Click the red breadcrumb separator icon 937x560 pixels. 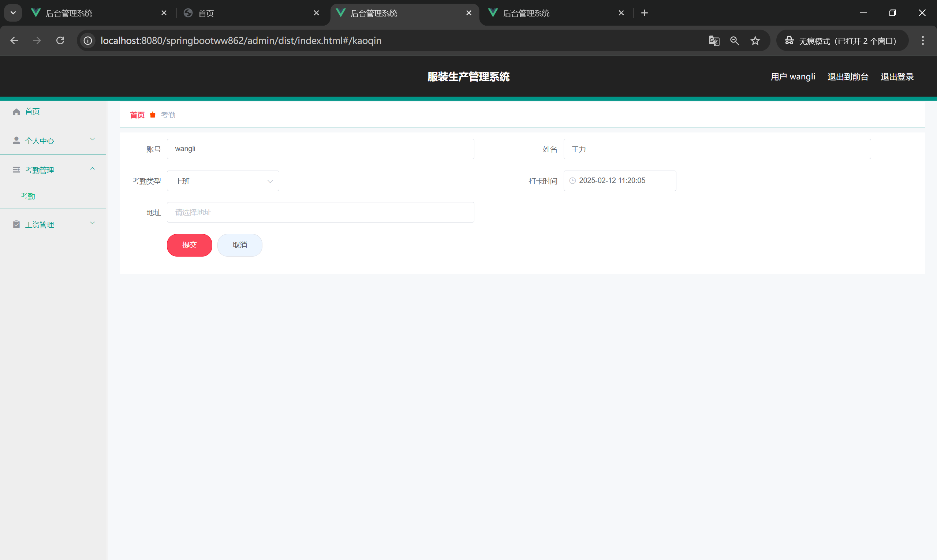tap(153, 115)
